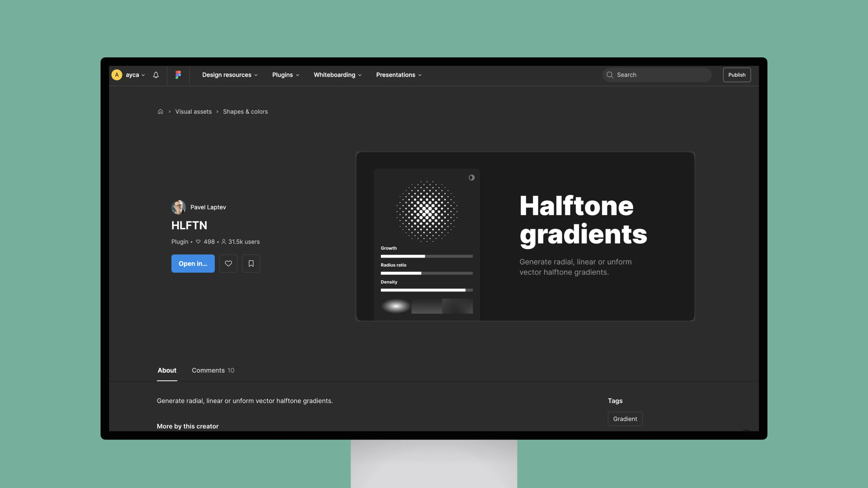Expand the Presentations dropdown menu
Viewport: 868px width, 488px height.
click(x=398, y=75)
